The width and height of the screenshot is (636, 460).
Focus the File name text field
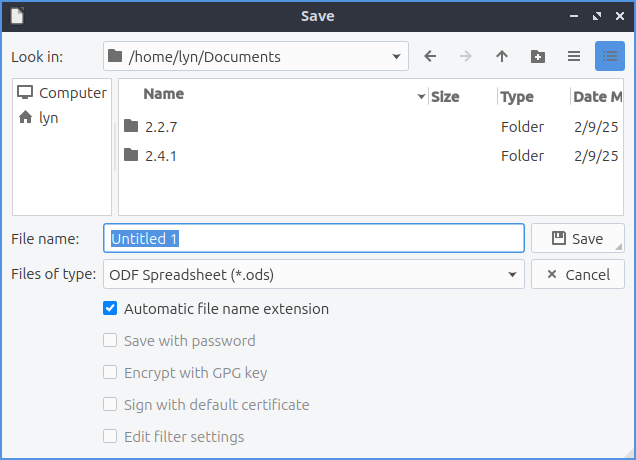[314, 239]
